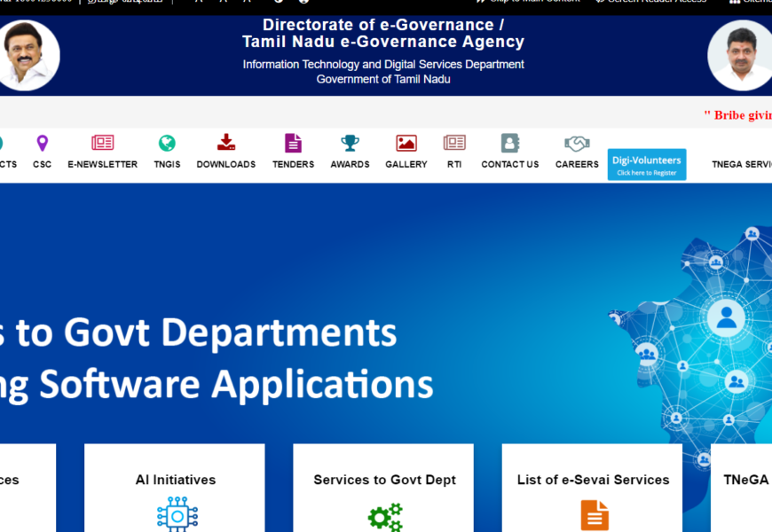This screenshot has width=772, height=532.
Task: Open the Tenders purple document icon
Action: [x=293, y=144]
